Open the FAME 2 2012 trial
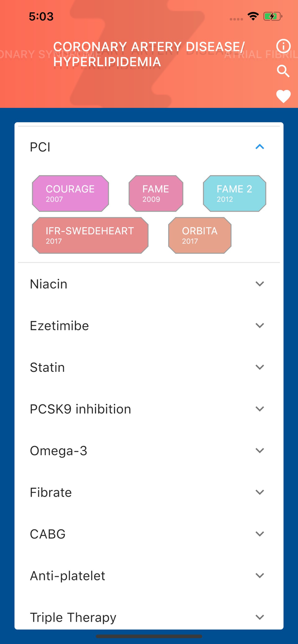The width and height of the screenshot is (298, 644). point(234,193)
